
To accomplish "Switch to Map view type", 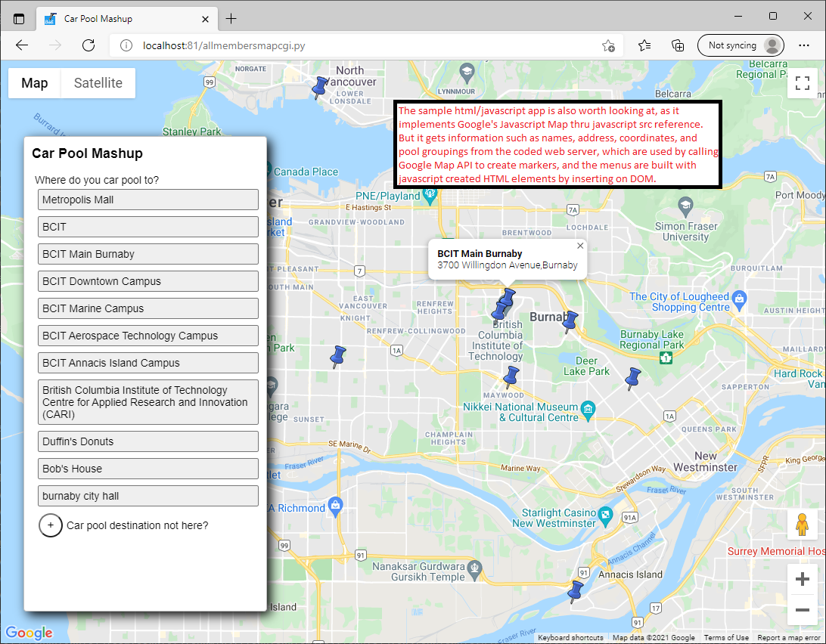I will pyautogui.click(x=35, y=83).
